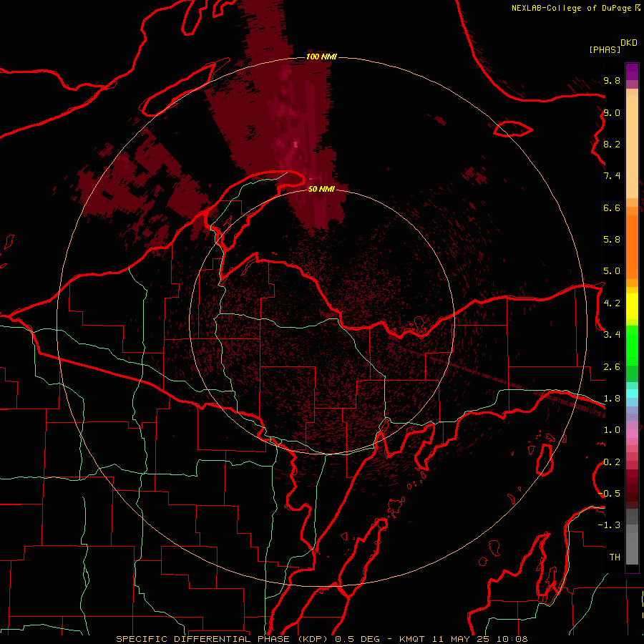This screenshot has width=644, height=644.
Task: Click the [PHAS] units label
Action: tap(605, 49)
